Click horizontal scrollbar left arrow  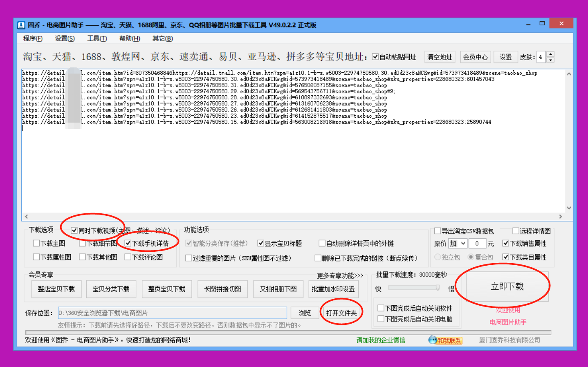[27, 217]
